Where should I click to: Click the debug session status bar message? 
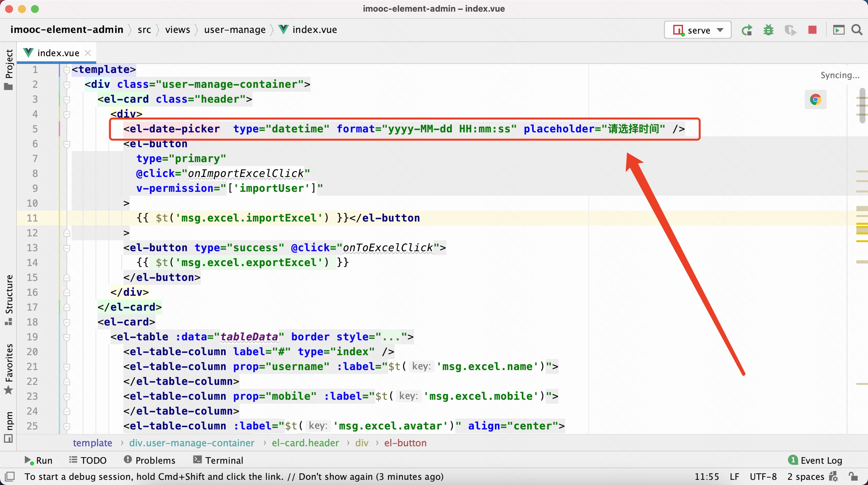[234, 477]
